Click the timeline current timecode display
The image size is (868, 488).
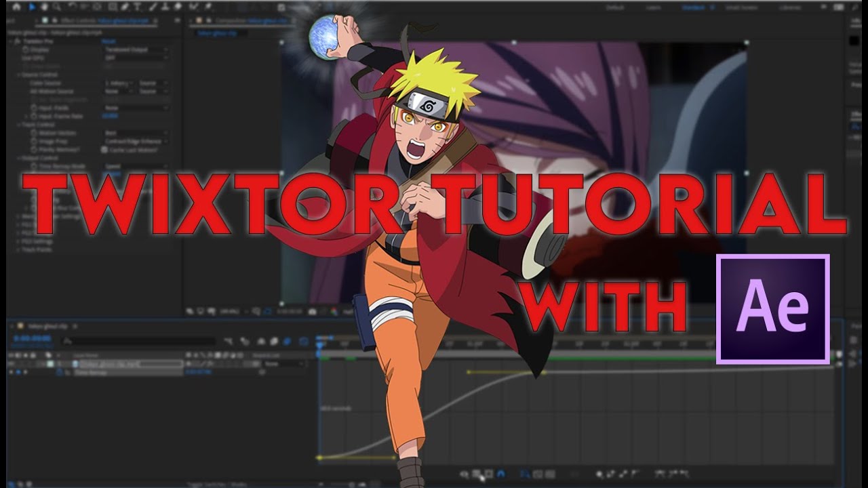pyautogui.click(x=33, y=338)
